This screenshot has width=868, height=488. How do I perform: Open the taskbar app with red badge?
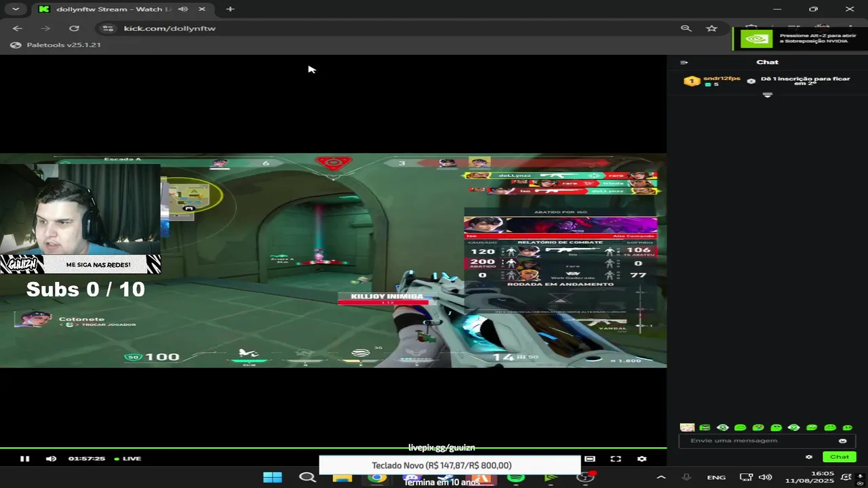[586, 477]
